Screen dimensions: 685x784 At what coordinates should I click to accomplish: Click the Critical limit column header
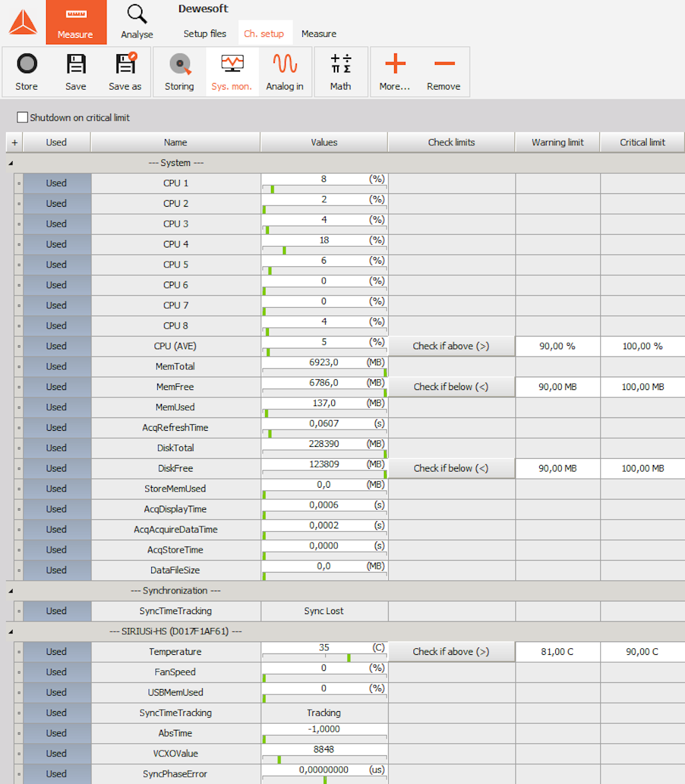coord(642,142)
